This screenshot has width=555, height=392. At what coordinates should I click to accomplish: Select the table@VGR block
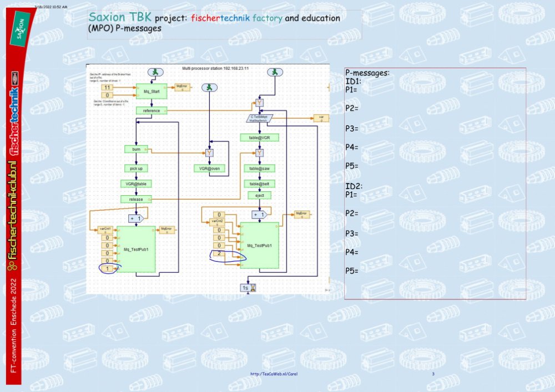tap(259, 138)
